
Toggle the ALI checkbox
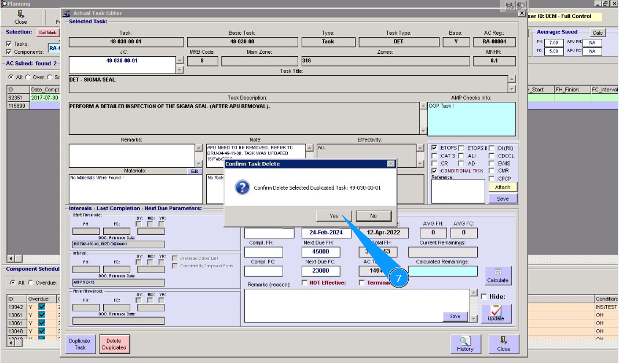(x=461, y=156)
